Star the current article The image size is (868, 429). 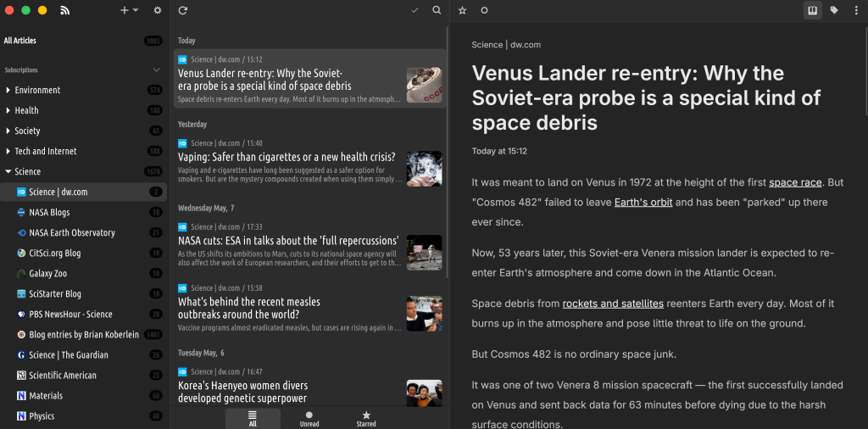[x=462, y=10]
